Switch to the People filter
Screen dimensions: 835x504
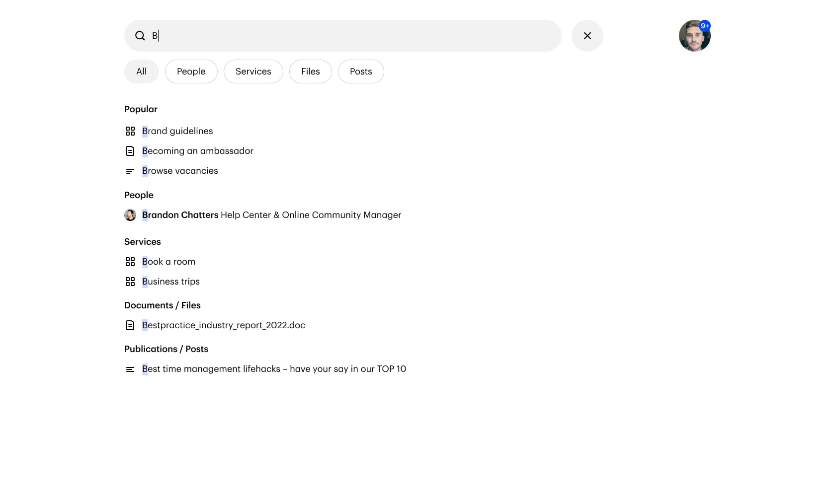[191, 72]
